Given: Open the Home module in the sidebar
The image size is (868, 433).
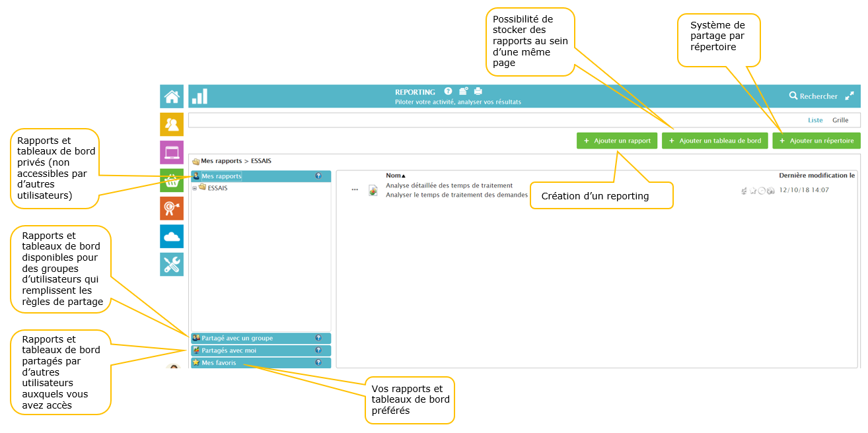Looking at the screenshot, I should [x=172, y=96].
